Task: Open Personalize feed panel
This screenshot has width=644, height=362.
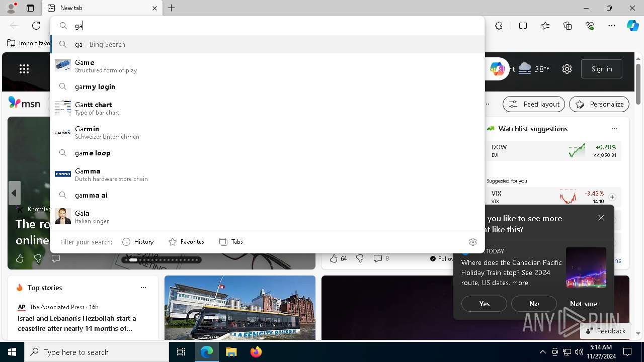Action: pyautogui.click(x=599, y=104)
